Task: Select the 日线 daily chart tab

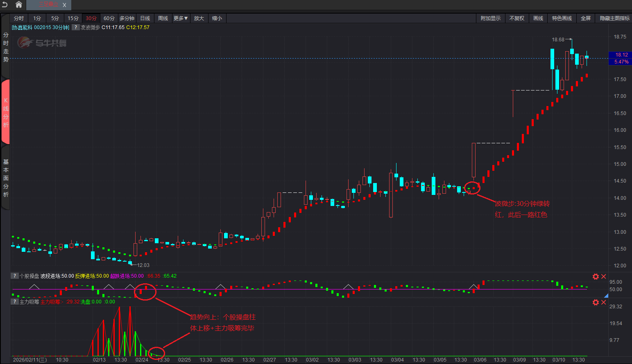Action: pos(145,18)
